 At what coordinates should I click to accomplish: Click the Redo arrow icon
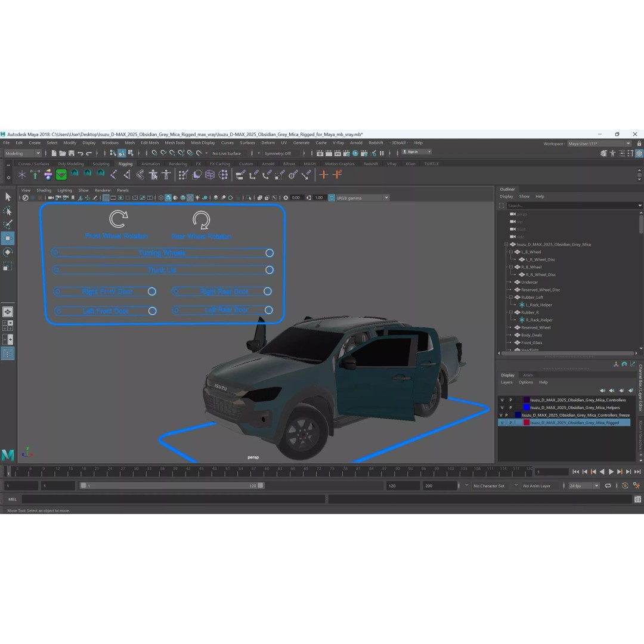coord(89,153)
